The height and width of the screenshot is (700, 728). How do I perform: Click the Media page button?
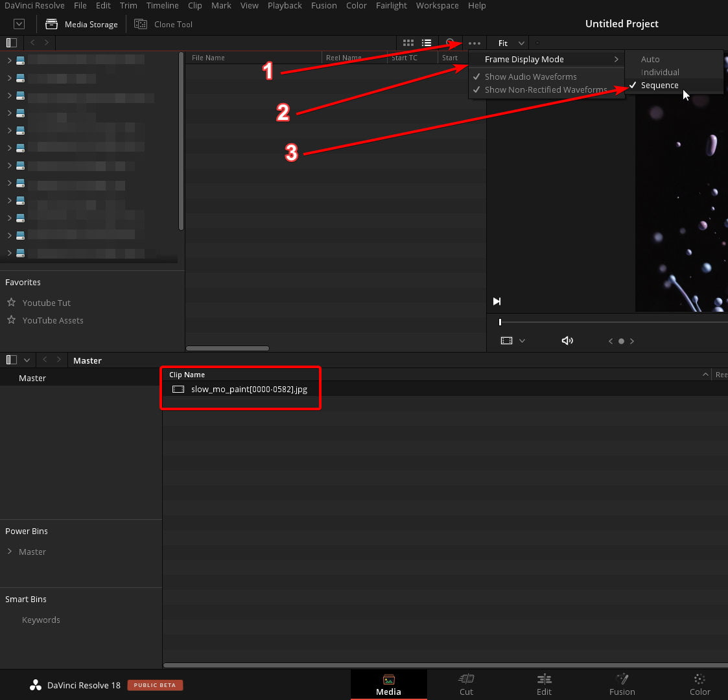click(x=388, y=684)
